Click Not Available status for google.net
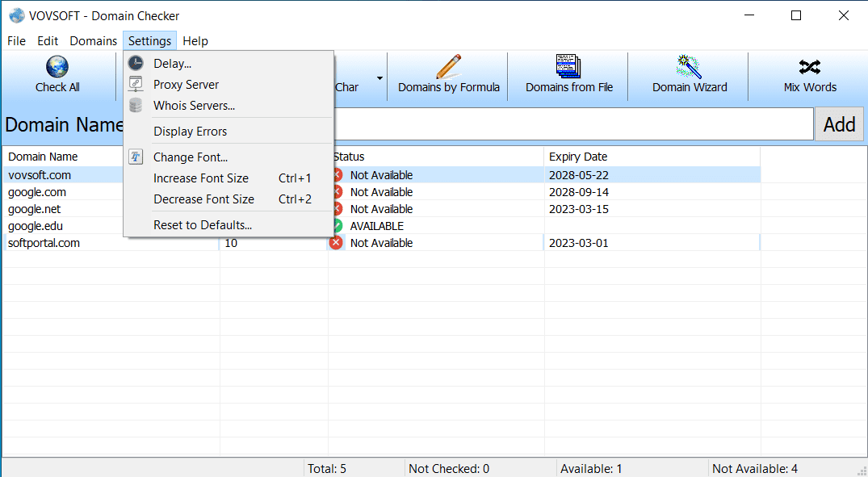The width and height of the screenshot is (868, 477). coord(381,209)
